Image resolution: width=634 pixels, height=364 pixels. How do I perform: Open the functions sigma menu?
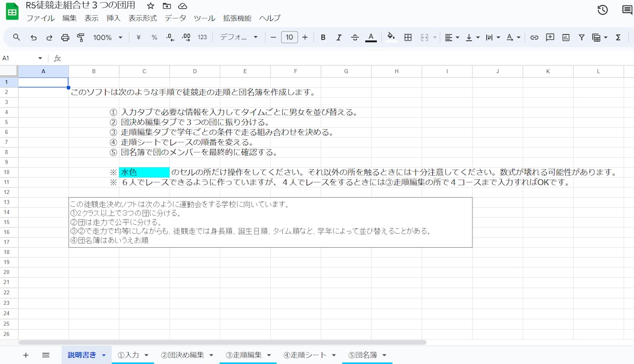[618, 37]
